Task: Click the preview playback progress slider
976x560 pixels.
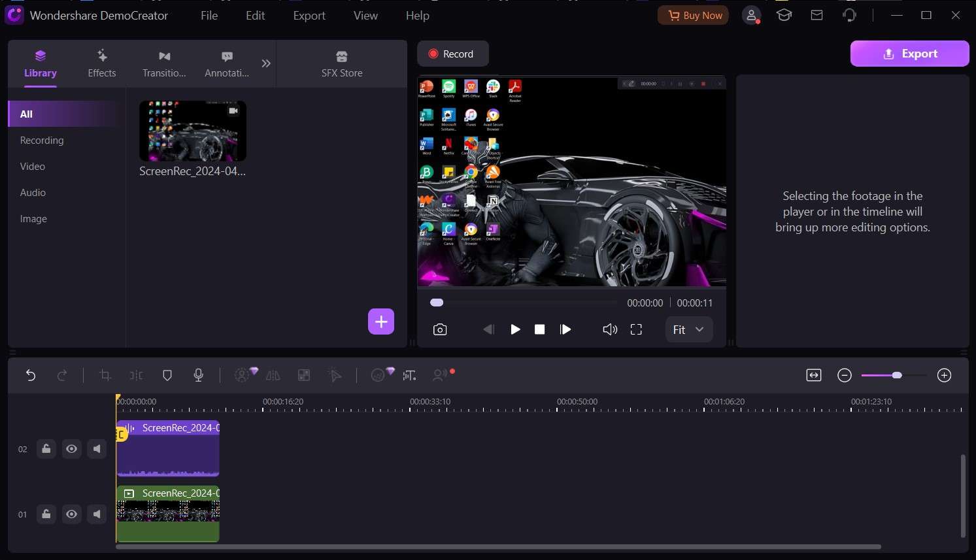Action: coord(523,303)
